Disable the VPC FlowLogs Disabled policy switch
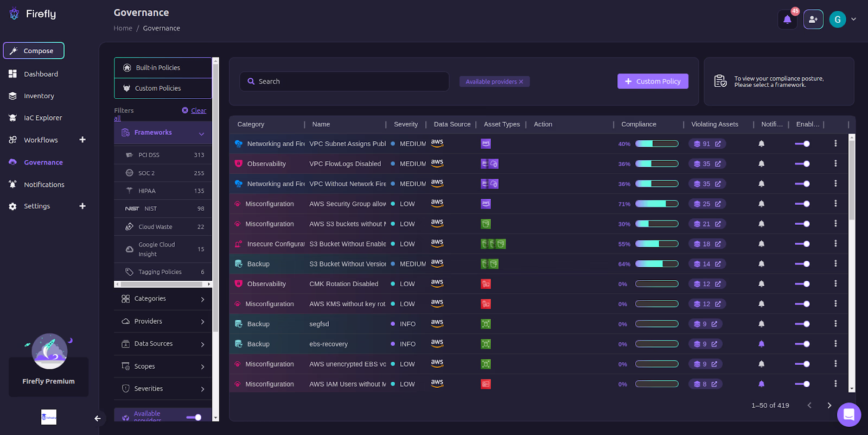Screen dimensions: 868x435 (x=802, y=163)
